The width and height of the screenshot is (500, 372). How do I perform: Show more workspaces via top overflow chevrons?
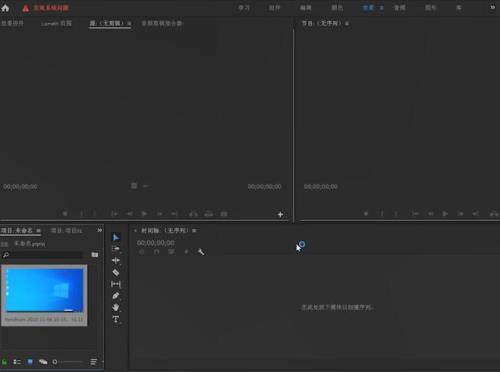[x=493, y=7]
